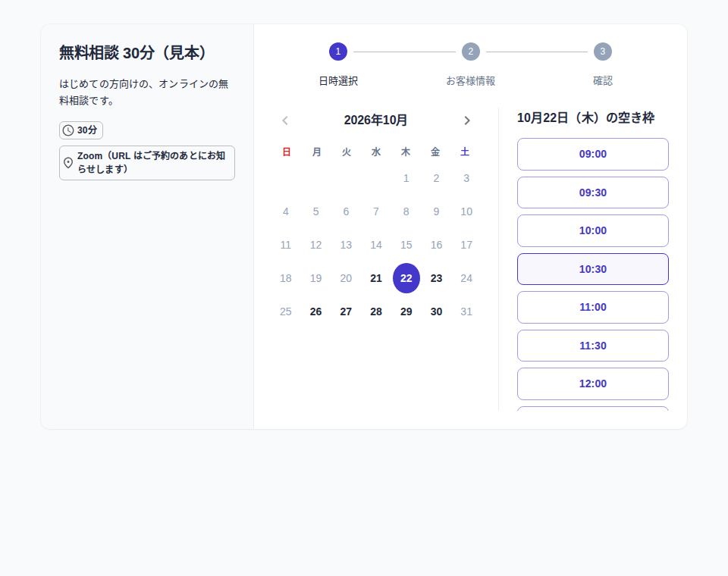Click the 無料相談 30分（見本） title
The height and width of the screenshot is (576, 728).
(x=133, y=53)
